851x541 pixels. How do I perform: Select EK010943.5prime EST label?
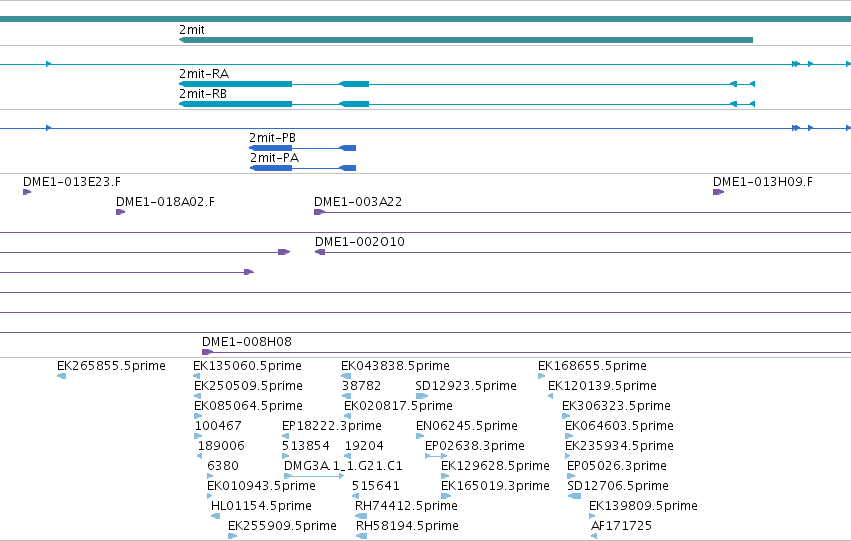pos(262,486)
